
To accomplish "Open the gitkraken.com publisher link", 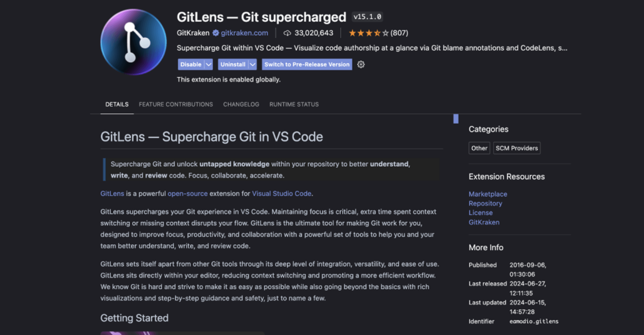I will coord(244,33).
